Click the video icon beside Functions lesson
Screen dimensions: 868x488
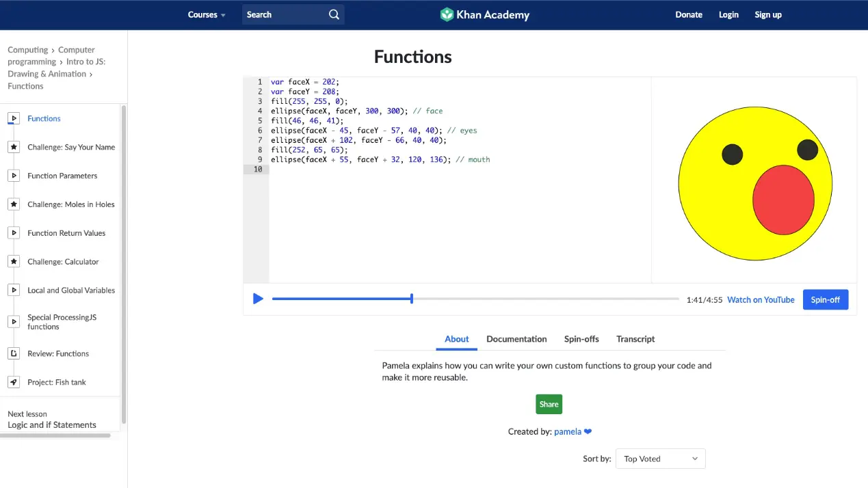coord(14,118)
